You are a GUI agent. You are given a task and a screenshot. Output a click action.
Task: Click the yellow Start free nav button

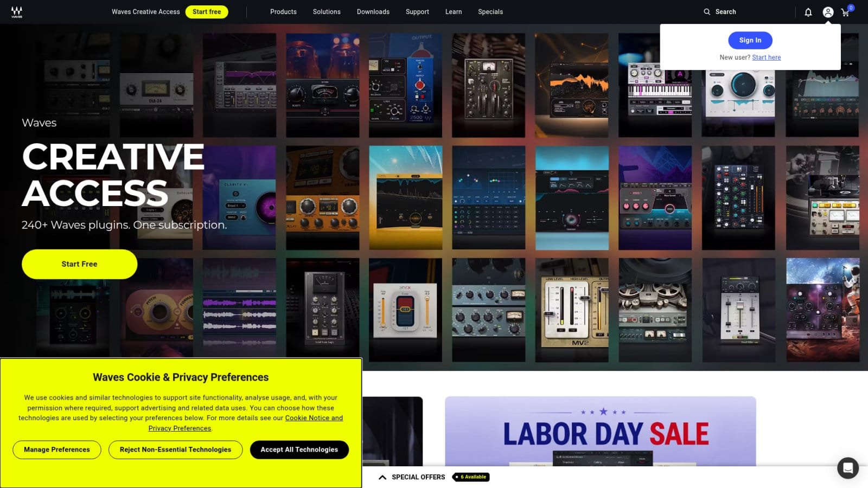click(207, 12)
